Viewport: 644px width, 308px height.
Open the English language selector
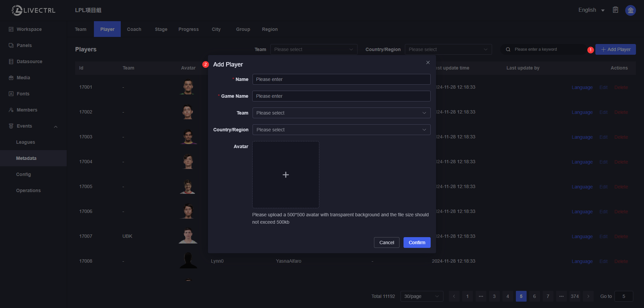click(x=591, y=10)
